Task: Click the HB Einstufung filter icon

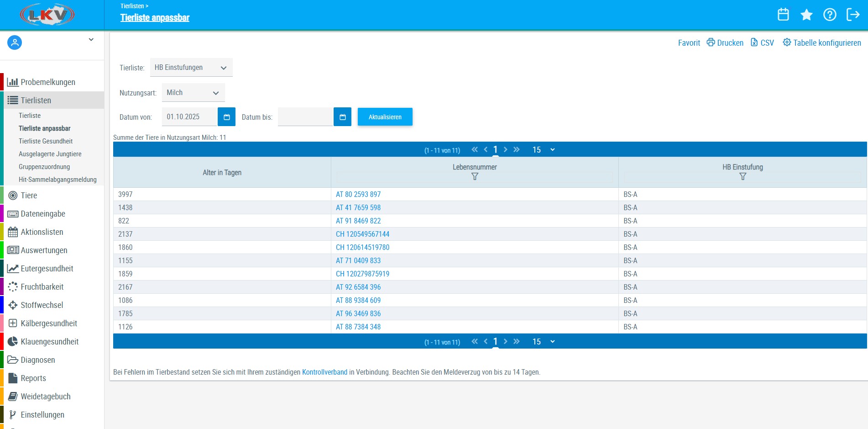Action: [x=743, y=176]
